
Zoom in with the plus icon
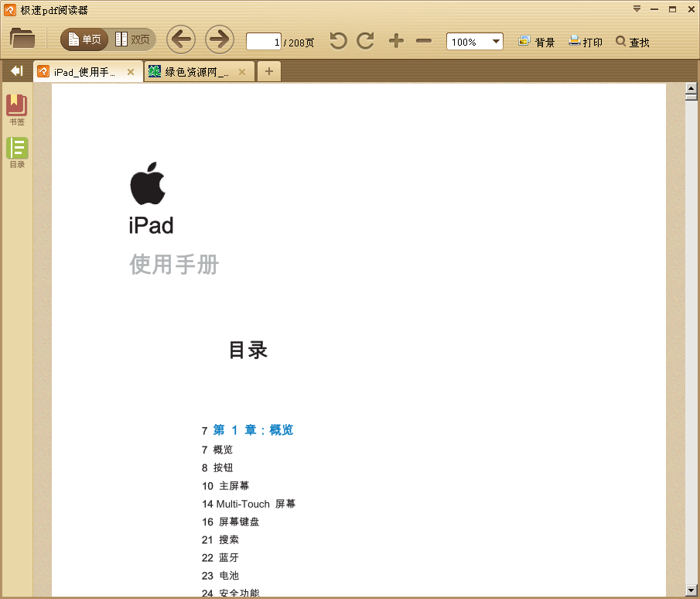coord(396,41)
